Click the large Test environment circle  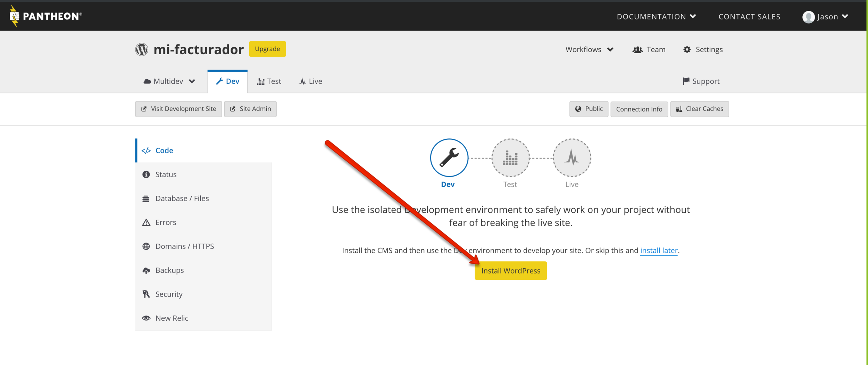point(510,158)
